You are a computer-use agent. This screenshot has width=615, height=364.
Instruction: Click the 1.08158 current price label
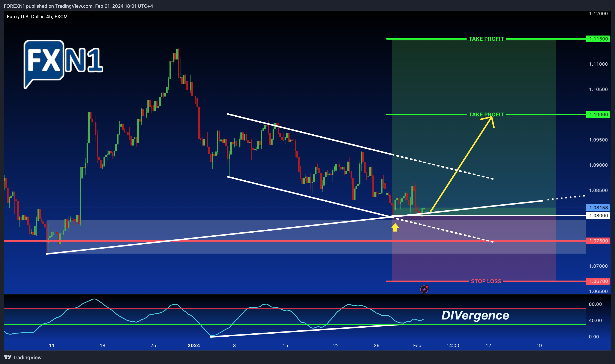598,208
